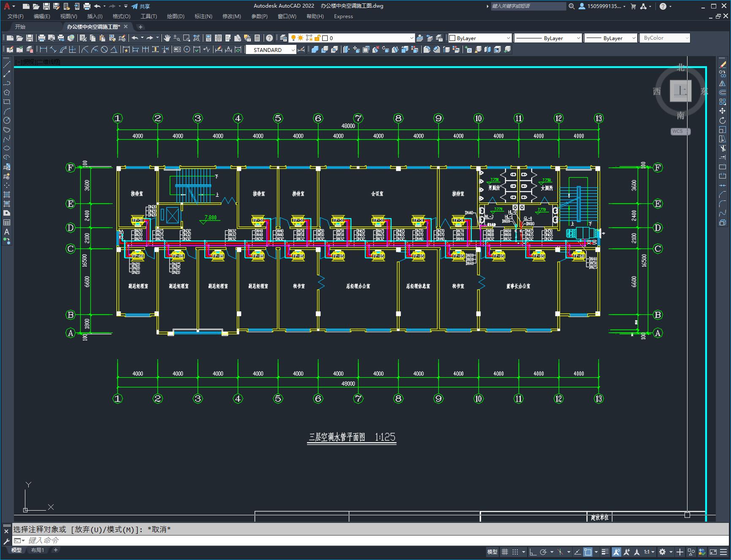Open the Layer Properties Manager icon
Viewport: 731px width, 560px height.
283,38
